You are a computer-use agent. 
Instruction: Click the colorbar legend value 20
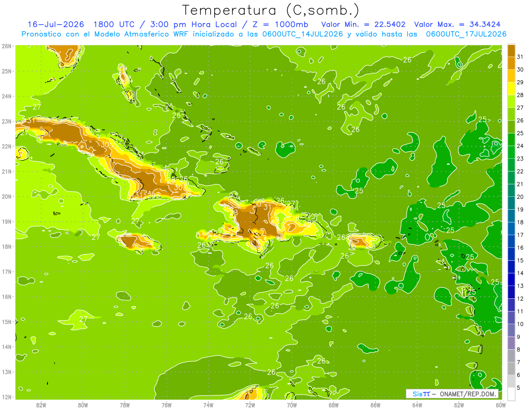point(520,197)
